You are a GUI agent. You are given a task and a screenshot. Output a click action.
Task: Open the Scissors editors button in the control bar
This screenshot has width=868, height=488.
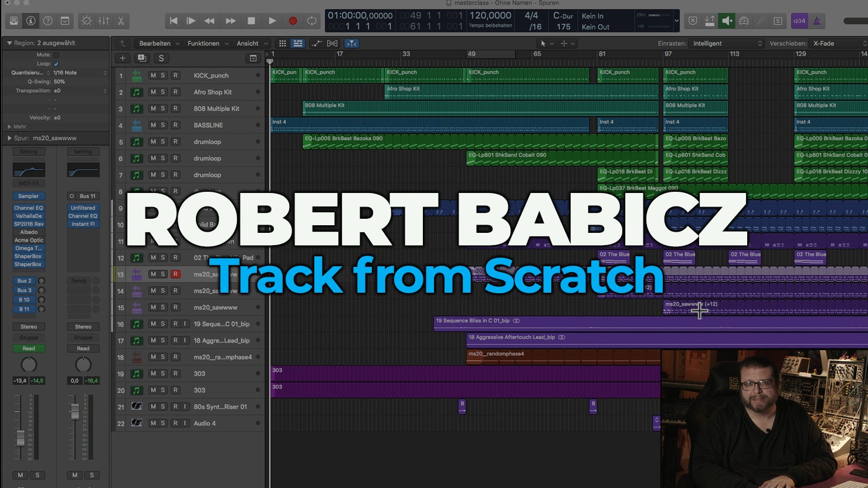pyautogui.click(x=121, y=21)
